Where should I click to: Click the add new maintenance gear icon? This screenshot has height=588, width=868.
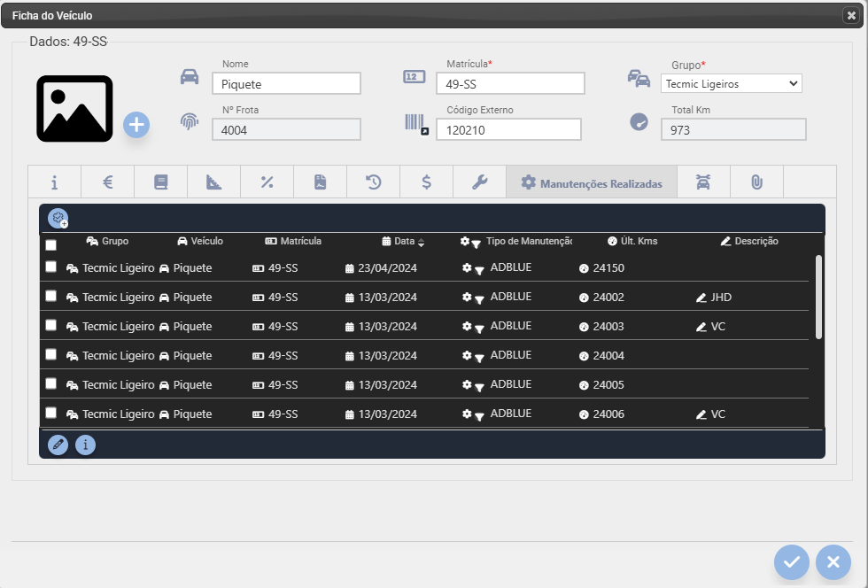[x=58, y=218]
